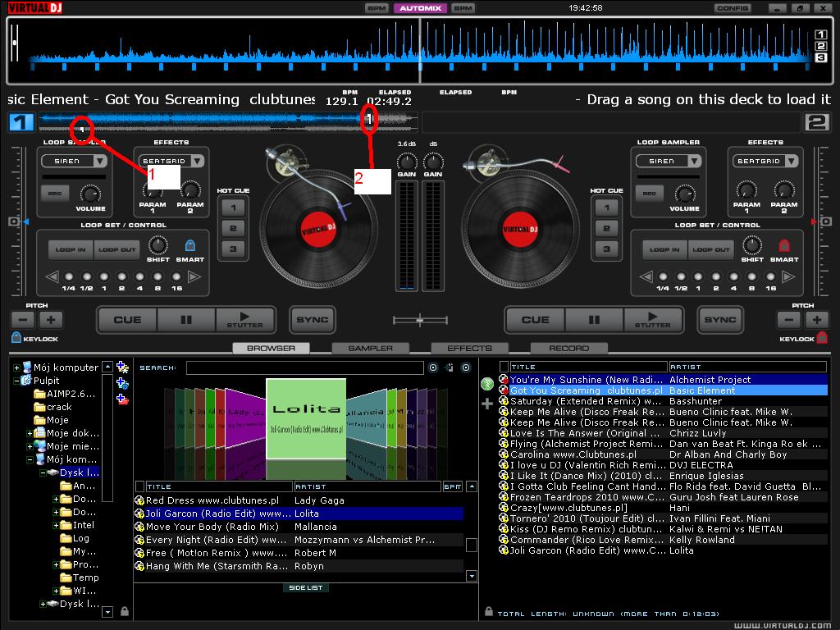
Task: Raise deck 2 pitch with plus button
Action: click(816, 320)
